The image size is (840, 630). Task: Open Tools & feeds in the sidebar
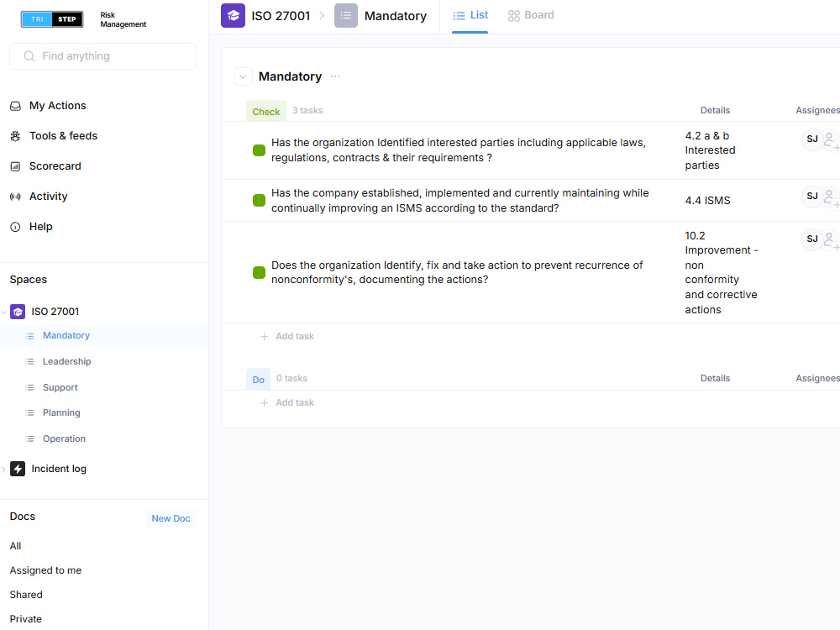63,135
